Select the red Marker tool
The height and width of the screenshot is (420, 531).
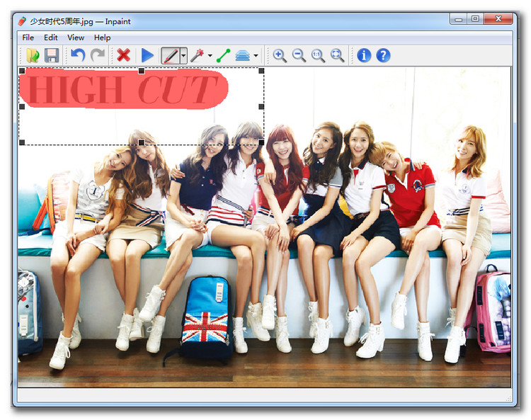click(171, 55)
